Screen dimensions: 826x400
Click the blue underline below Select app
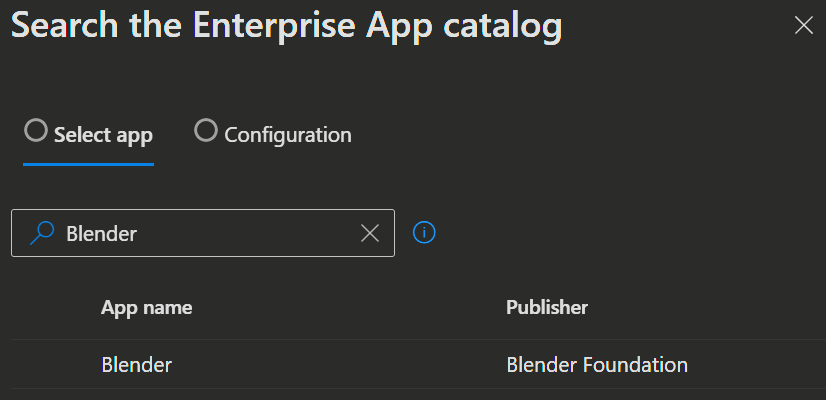88,164
